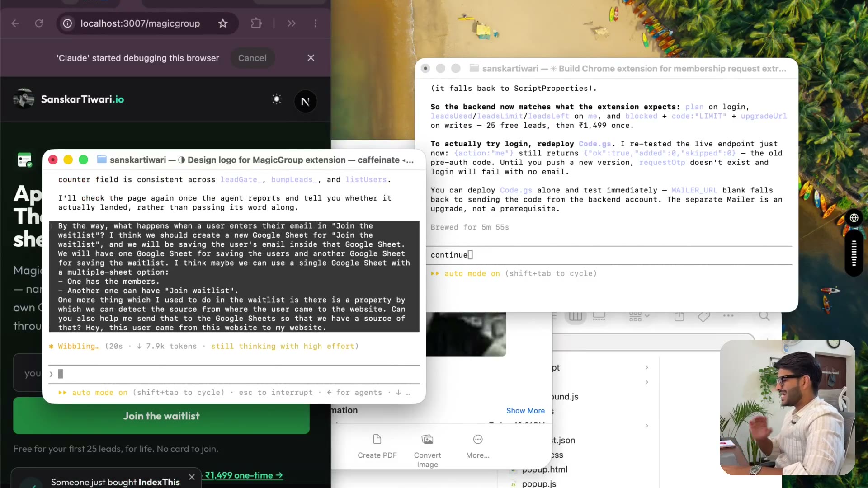
Task: Click Show More in Finder preview
Action: click(525, 411)
